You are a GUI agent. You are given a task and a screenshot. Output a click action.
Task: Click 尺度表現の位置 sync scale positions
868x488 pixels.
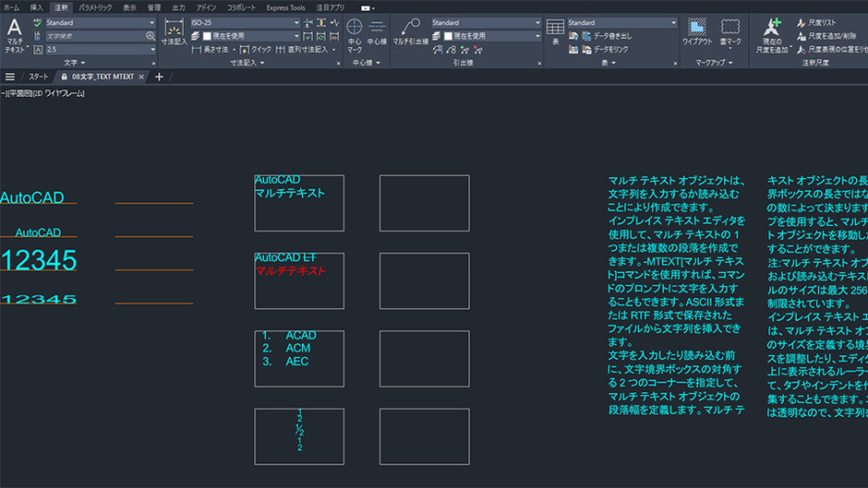[x=832, y=49]
